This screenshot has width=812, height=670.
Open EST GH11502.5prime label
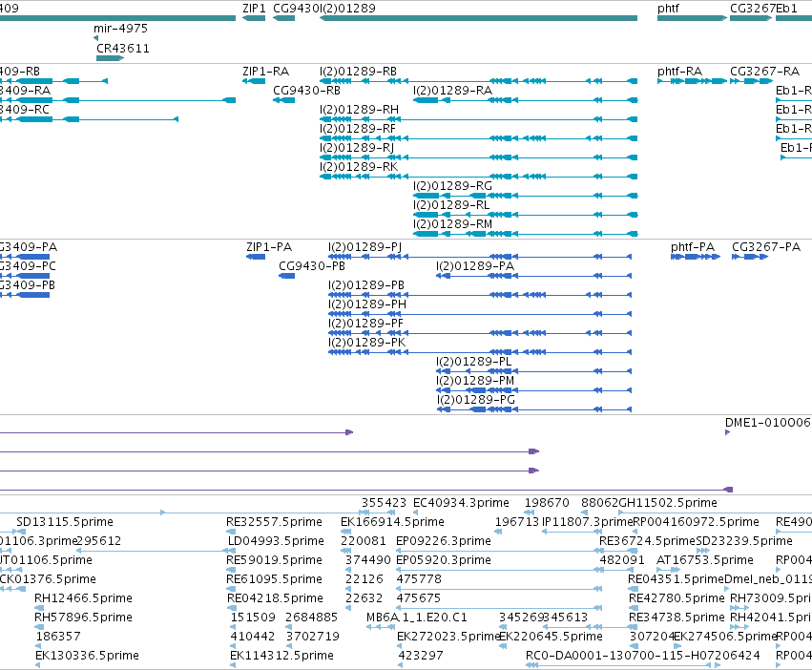(668, 503)
